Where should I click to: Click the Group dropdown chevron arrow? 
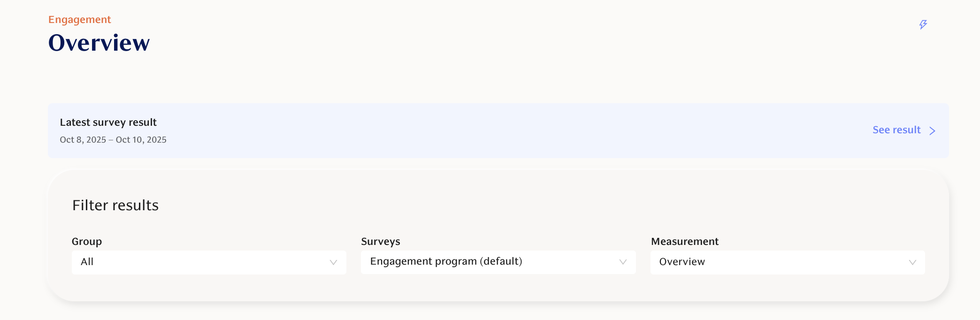333,262
